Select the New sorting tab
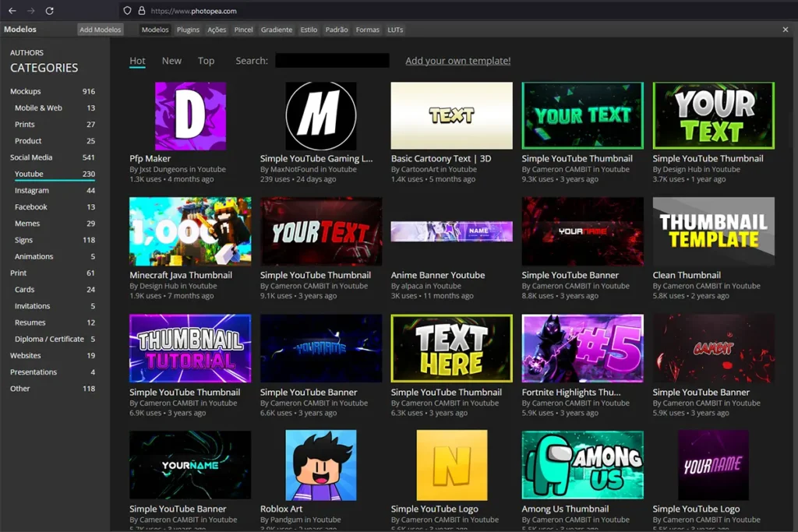 click(171, 61)
